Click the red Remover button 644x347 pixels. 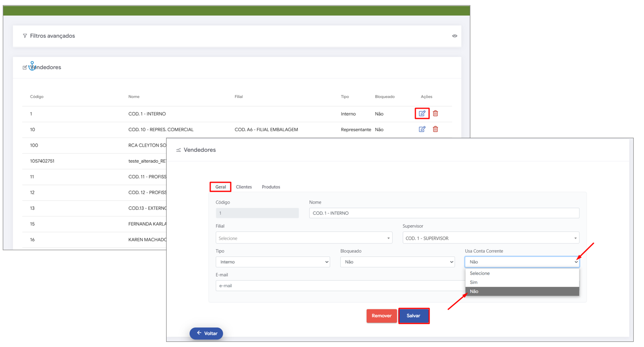pos(381,316)
